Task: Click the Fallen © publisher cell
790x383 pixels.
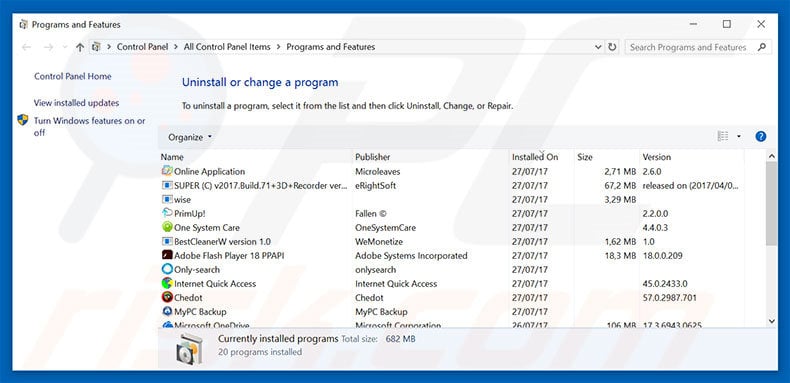Action: tap(371, 213)
